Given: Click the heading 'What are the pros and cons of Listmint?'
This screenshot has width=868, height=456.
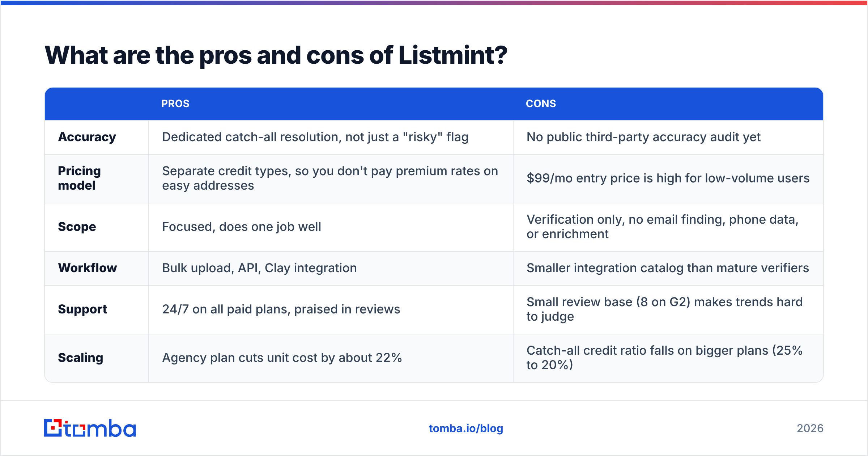Looking at the screenshot, I should (x=276, y=55).
